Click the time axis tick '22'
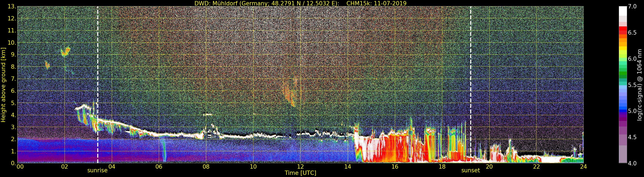Screen dimensions: 644x177 pos(536,167)
